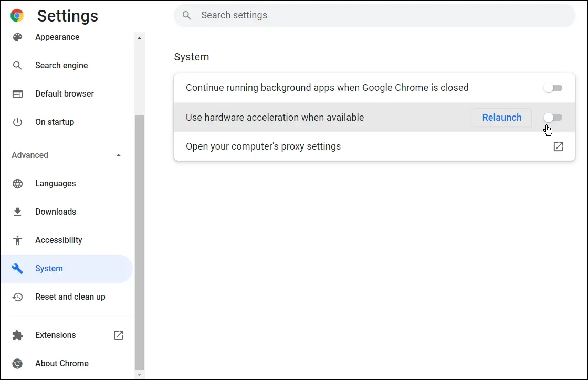Collapse the Advanced section arrow
Image resolution: width=588 pixels, height=380 pixels.
tap(119, 155)
